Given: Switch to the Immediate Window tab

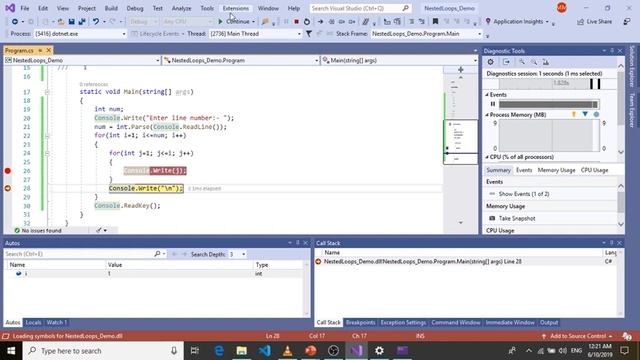Looking at the screenshot, I should click(510, 322).
